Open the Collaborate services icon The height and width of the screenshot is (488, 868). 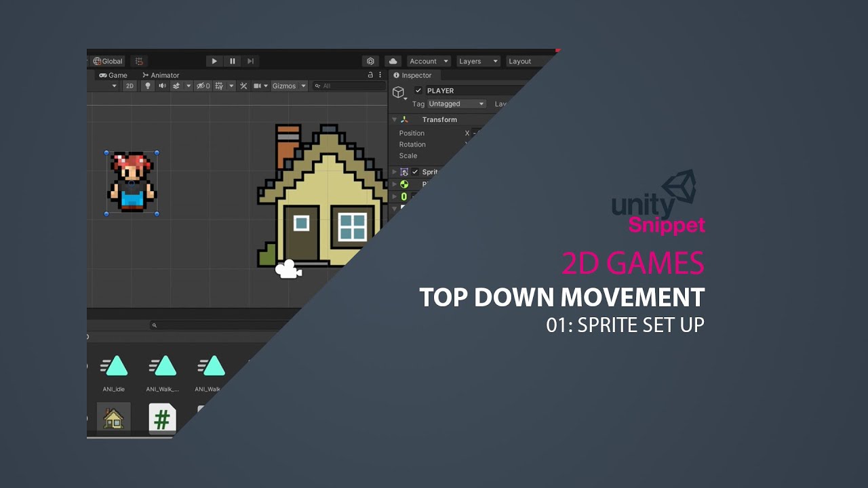click(x=370, y=61)
